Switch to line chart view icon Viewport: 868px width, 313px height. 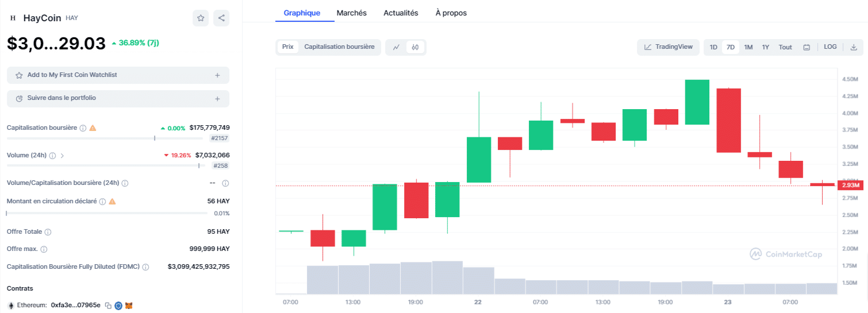[x=396, y=47]
